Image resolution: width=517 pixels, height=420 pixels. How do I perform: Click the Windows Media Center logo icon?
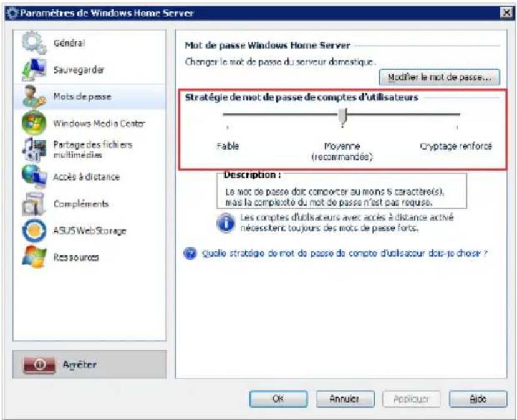(34, 123)
